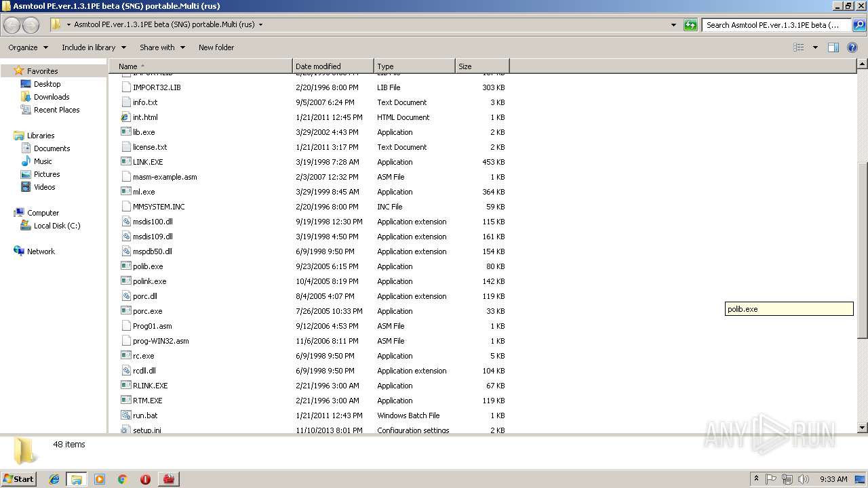The image size is (868, 488).
Task: Open the Organize menu
Action: [28, 47]
